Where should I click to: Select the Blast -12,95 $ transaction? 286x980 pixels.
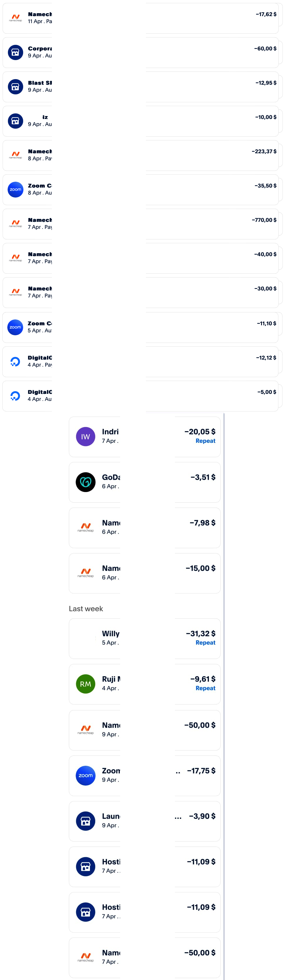[x=140, y=87]
